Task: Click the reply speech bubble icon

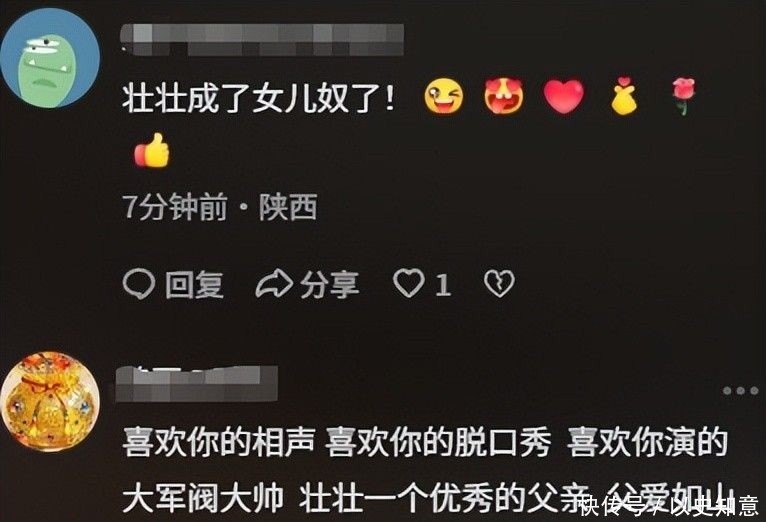Action: (x=139, y=284)
